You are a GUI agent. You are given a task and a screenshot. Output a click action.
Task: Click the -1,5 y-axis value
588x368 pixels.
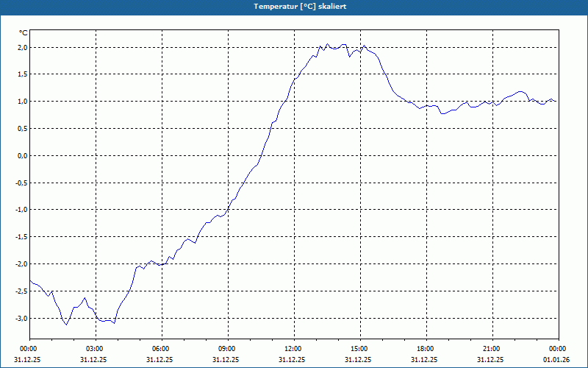click(21, 237)
